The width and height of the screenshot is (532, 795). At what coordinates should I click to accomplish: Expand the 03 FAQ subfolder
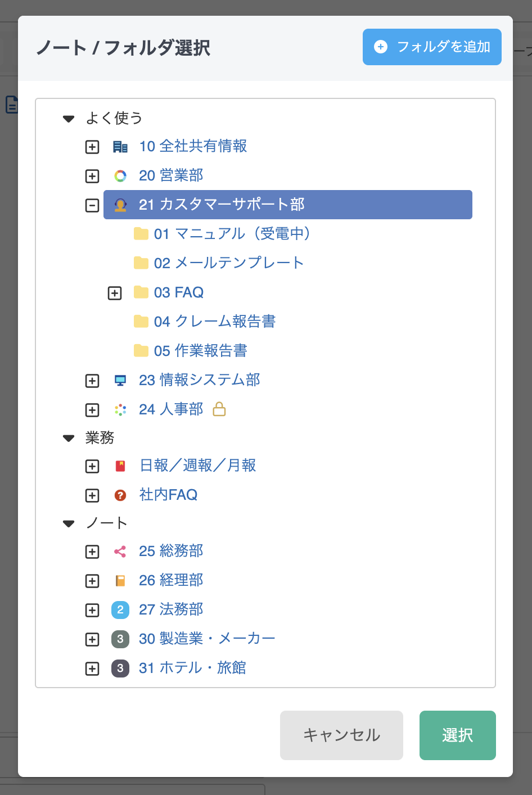115,293
